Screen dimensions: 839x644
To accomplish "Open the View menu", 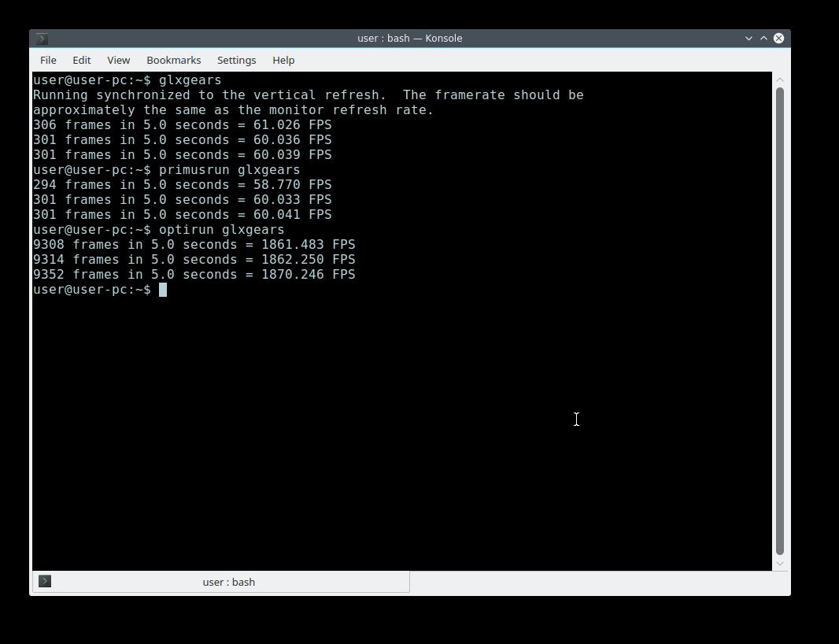I will (x=118, y=60).
